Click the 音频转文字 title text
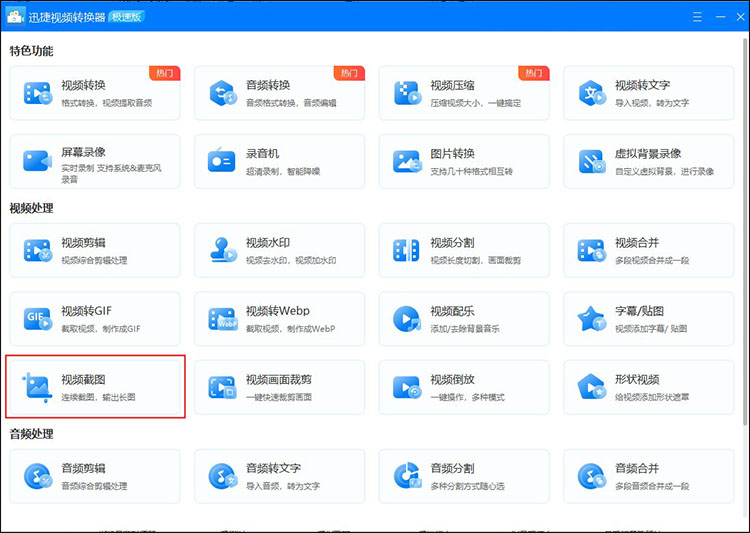 tap(273, 468)
